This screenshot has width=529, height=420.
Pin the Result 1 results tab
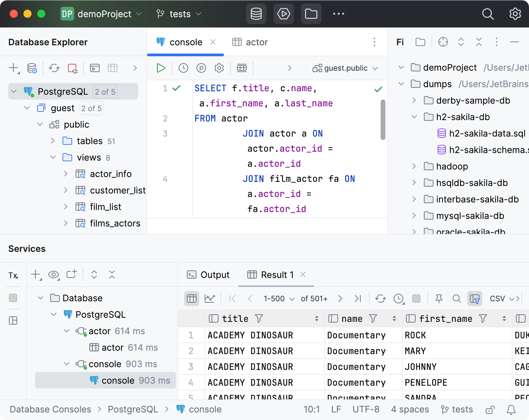pos(439,299)
